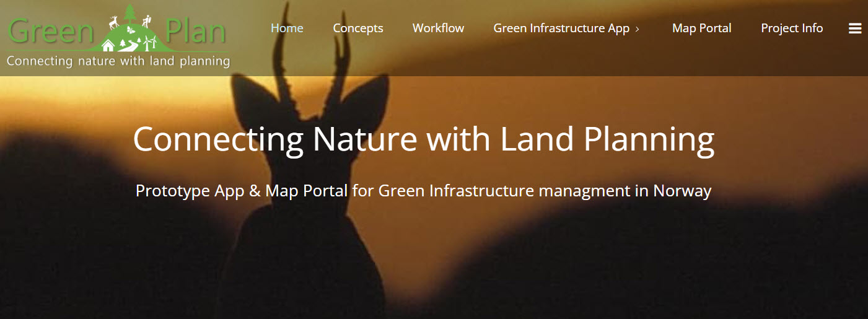Click the Prototype App & Map Portal subtitle
Viewport: 868px width, 319px height.
[423, 191]
